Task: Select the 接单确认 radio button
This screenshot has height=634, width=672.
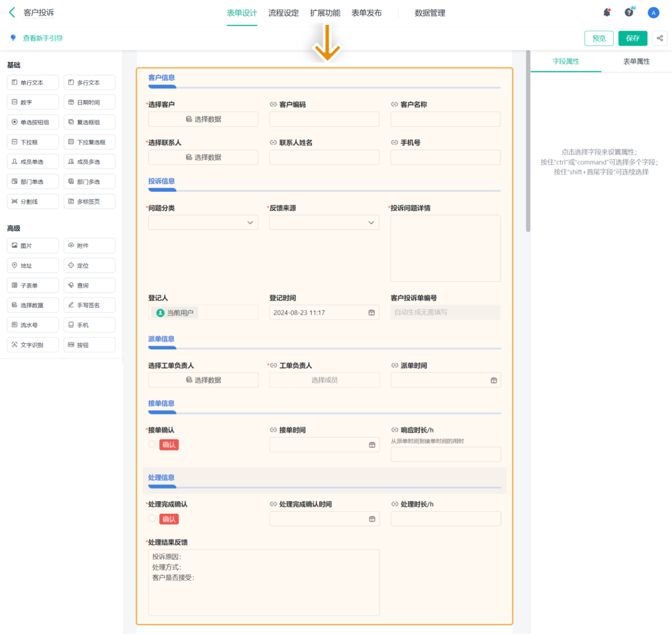Action: pos(152,444)
